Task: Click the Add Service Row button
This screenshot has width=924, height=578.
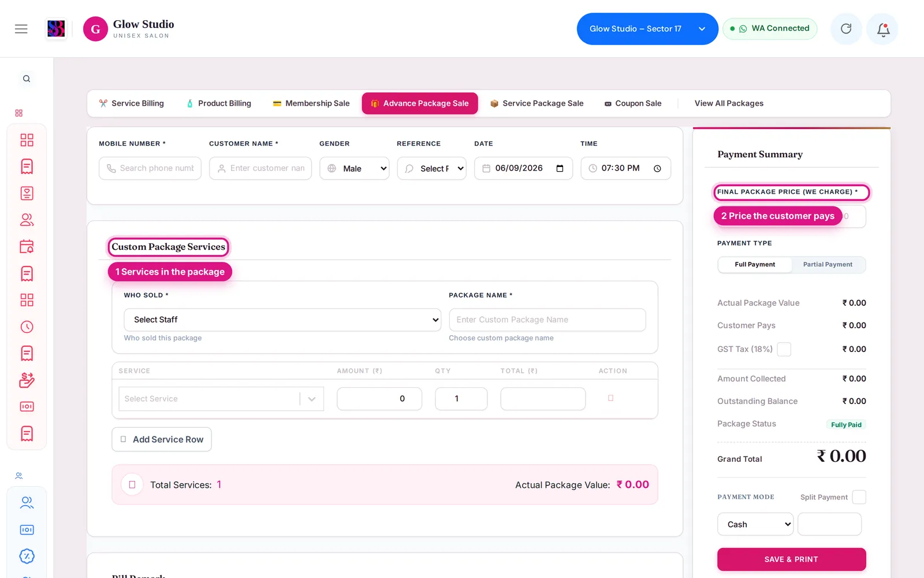Action: pyautogui.click(x=162, y=439)
